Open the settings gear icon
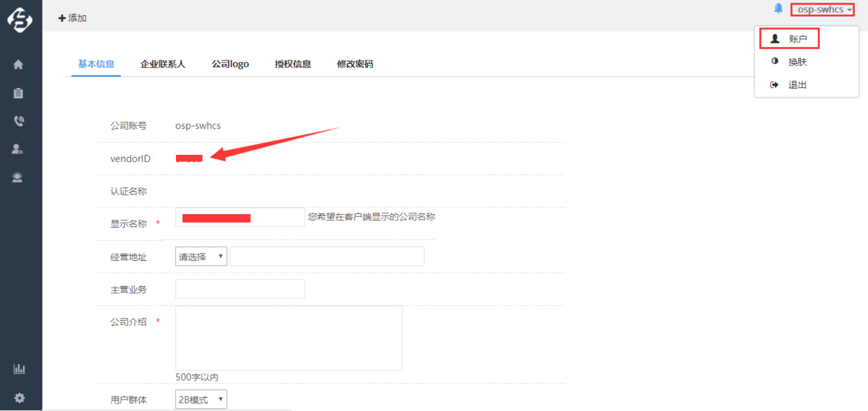The height and width of the screenshot is (411, 868). tap(20, 398)
